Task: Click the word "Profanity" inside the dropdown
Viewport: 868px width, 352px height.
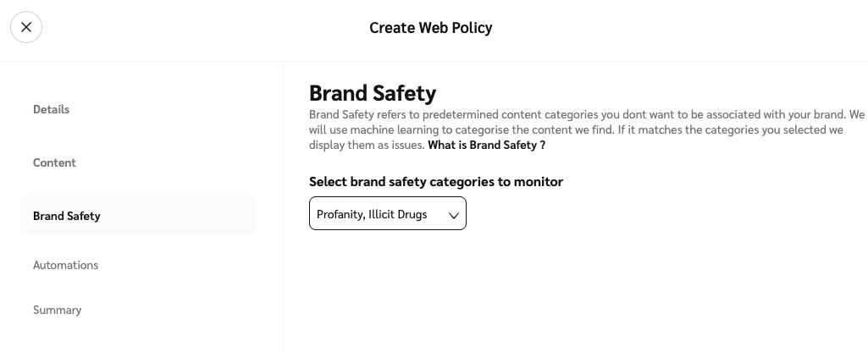Action: [340, 215]
